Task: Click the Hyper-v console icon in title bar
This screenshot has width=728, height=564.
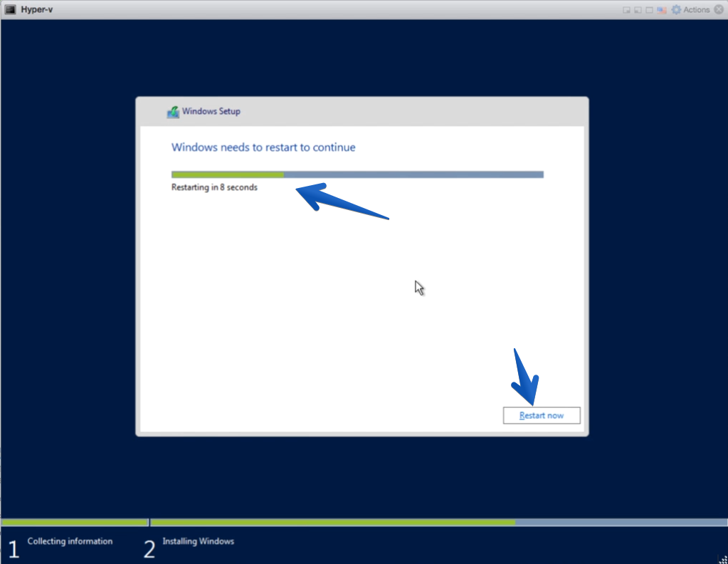Action: (10, 10)
